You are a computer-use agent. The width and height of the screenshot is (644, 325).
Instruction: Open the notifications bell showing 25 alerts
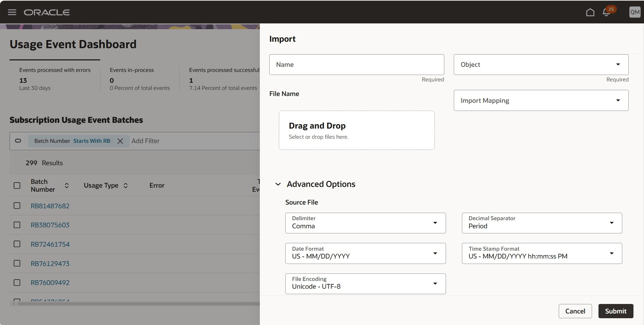pos(606,13)
